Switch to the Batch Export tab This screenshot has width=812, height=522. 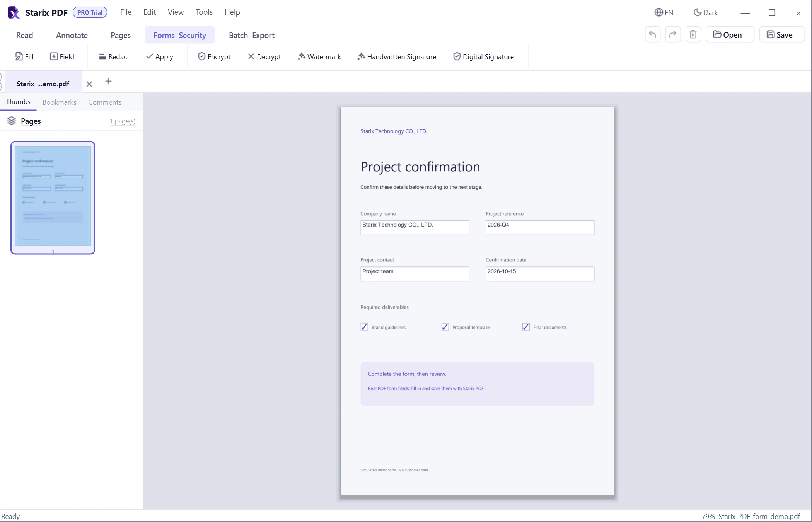pyautogui.click(x=252, y=35)
